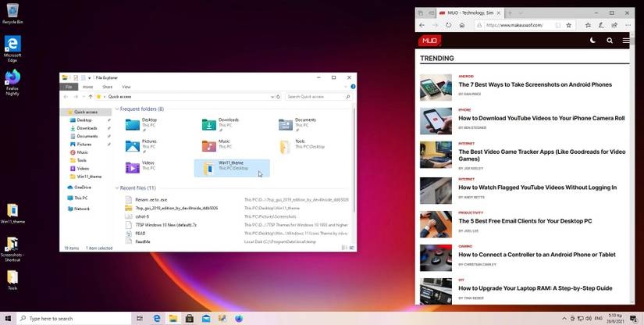Viewport: 644px width, 325px height.
Task: Open File Explorer help icon
Action: pos(353,87)
